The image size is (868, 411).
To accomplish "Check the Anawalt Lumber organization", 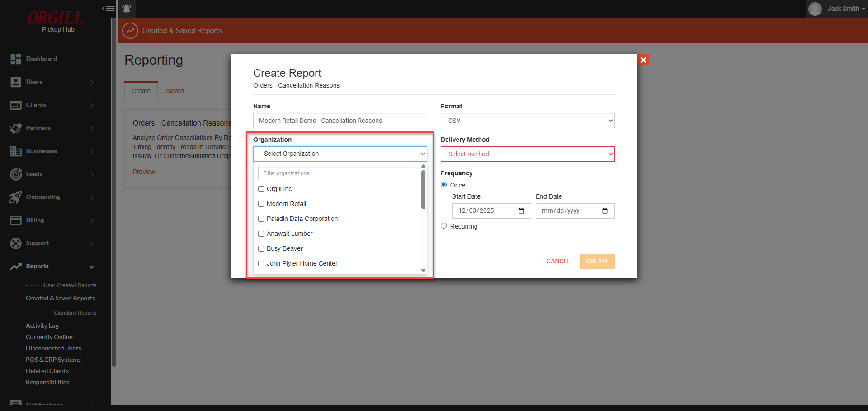I will (261, 234).
